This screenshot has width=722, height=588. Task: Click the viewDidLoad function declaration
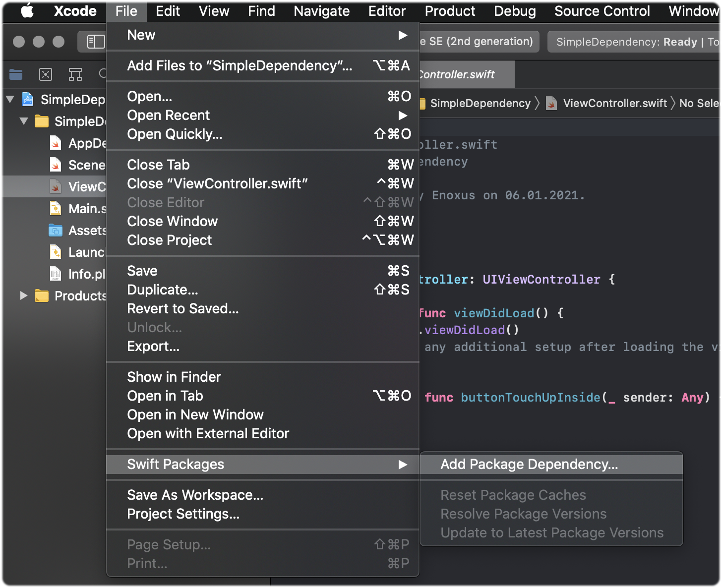494,313
